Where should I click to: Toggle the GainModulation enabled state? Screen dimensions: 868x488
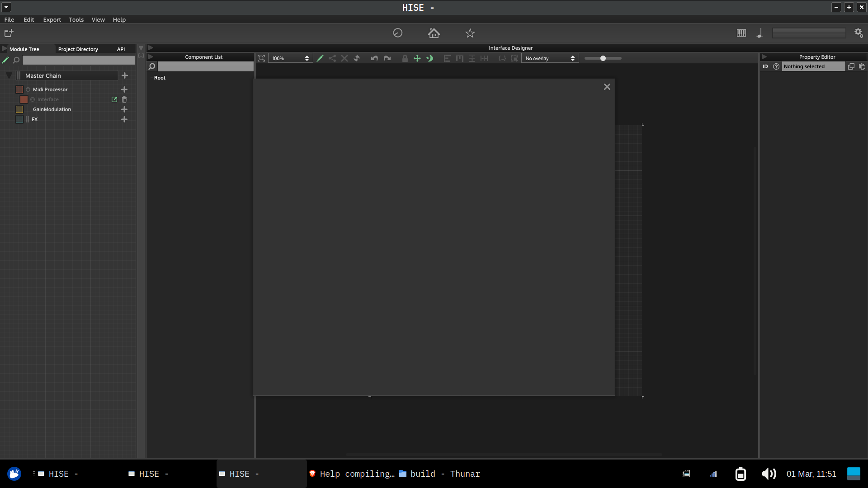19,109
